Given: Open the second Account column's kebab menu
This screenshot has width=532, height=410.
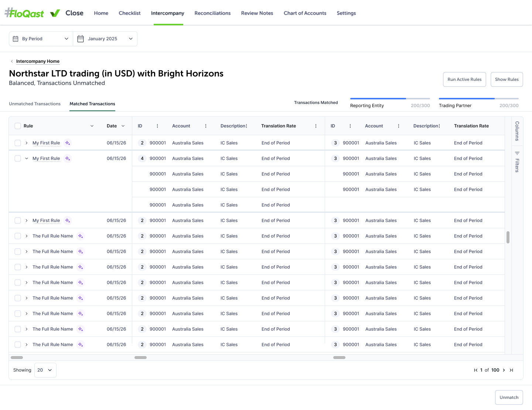Looking at the screenshot, I should click(399, 126).
